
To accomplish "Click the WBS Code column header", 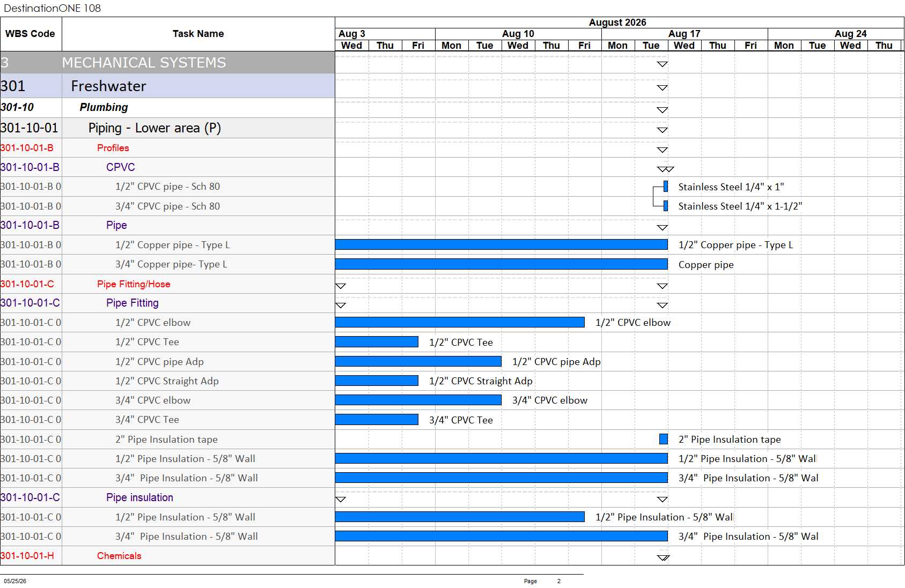I will [x=31, y=34].
